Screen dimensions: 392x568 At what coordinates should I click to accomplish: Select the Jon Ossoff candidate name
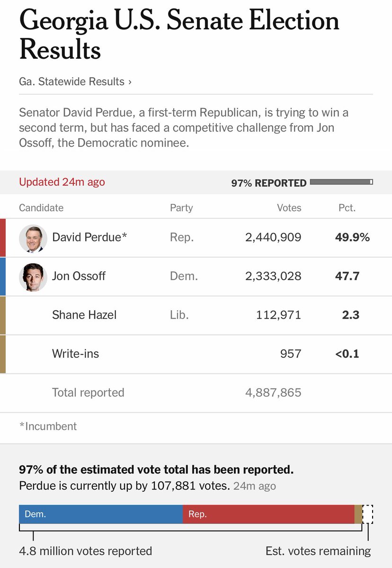click(x=79, y=276)
